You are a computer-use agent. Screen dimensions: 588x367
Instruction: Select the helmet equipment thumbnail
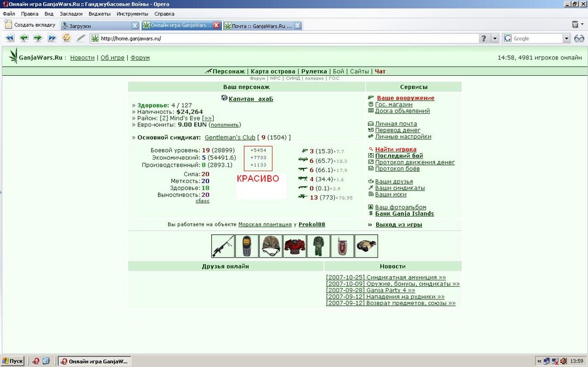click(x=271, y=246)
